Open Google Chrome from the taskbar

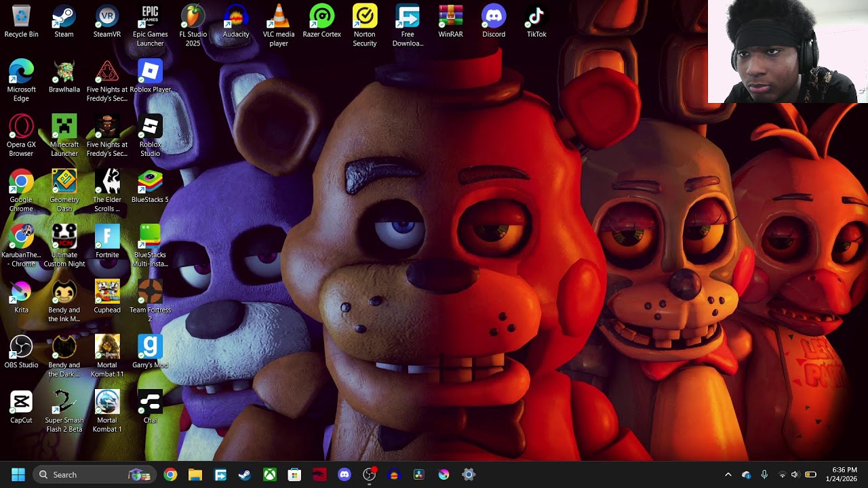point(170,474)
